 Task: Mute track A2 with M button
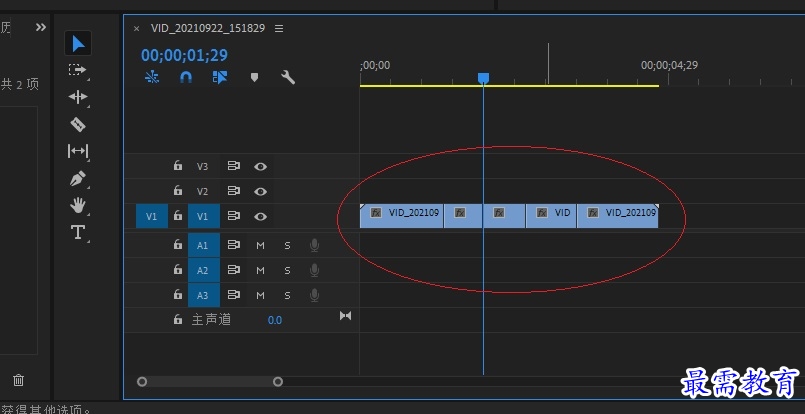260,270
